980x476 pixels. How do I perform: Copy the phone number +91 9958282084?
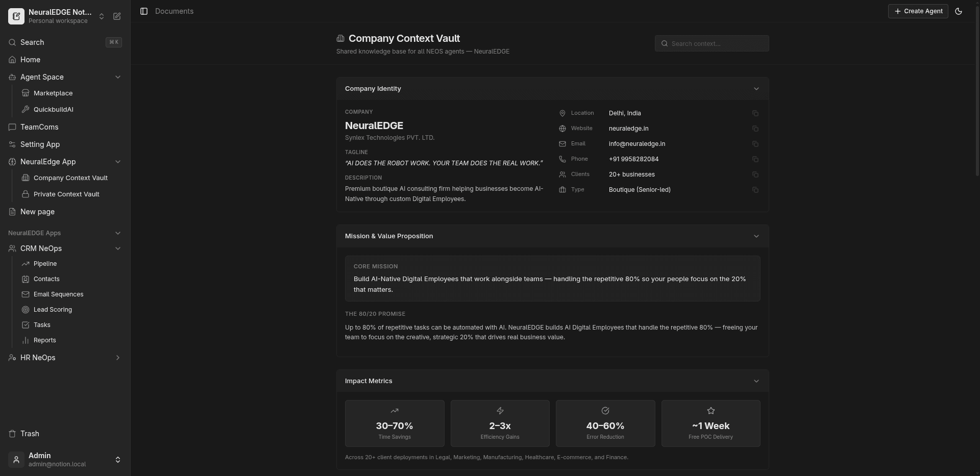pyautogui.click(x=756, y=159)
